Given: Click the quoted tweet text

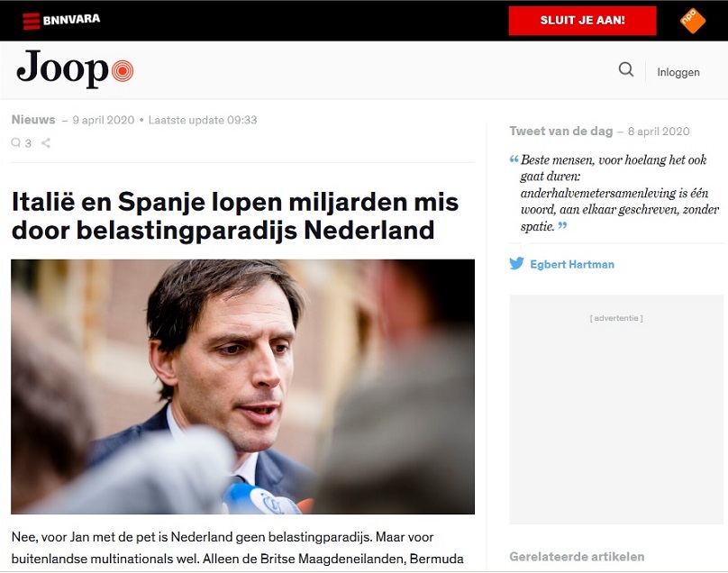Looking at the screenshot, I should (616, 193).
